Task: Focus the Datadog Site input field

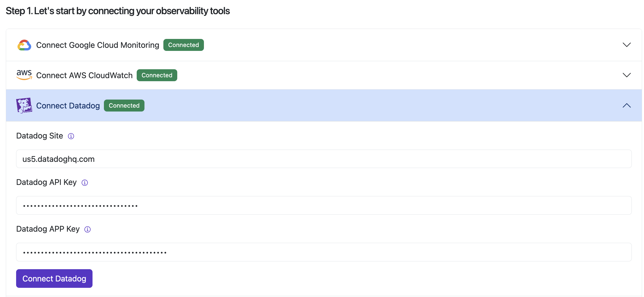Action: coord(324,159)
